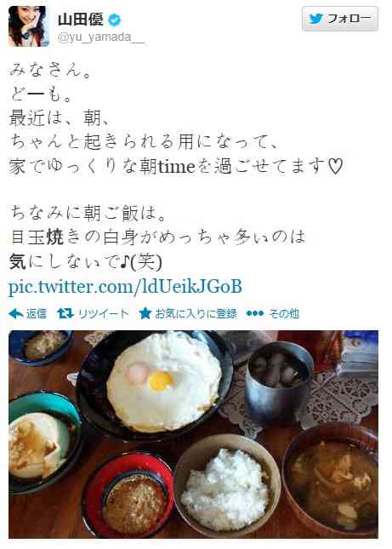Image resolution: width=392 pixels, height=549 pixels.
Task: Click the three-dots more icon
Action: (255, 313)
